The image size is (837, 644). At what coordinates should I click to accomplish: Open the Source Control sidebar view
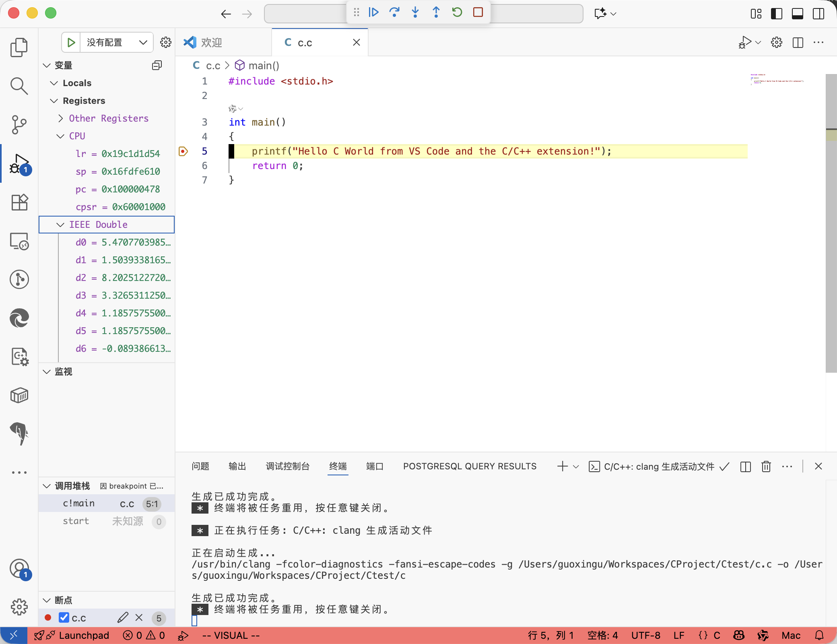19,124
